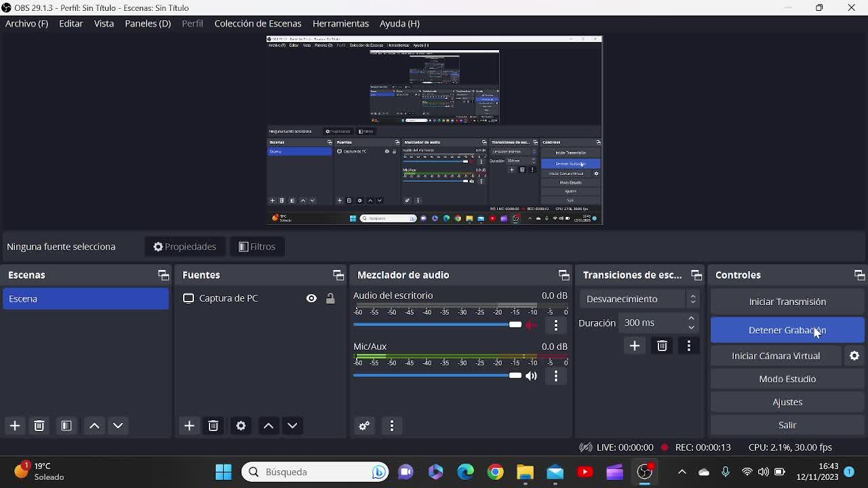The height and width of the screenshot is (488, 868).
Task: Open the Desvanecimiento transition dropdown
Action: (x=639, y=299)
